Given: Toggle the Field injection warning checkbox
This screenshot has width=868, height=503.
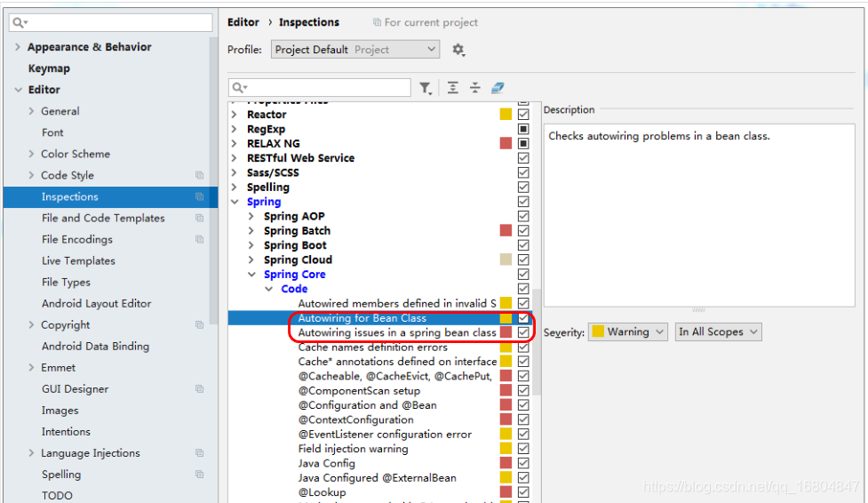Looking at the screenshot, I should point(523,449).
